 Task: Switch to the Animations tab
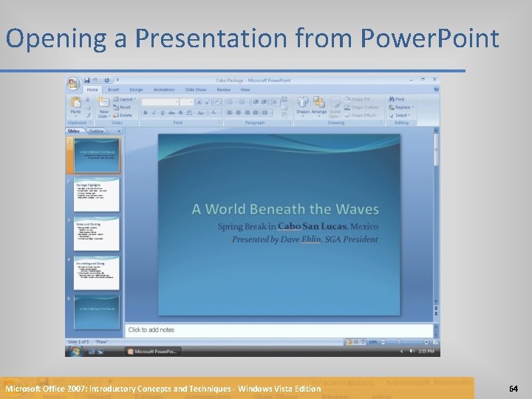click(164, 89)
